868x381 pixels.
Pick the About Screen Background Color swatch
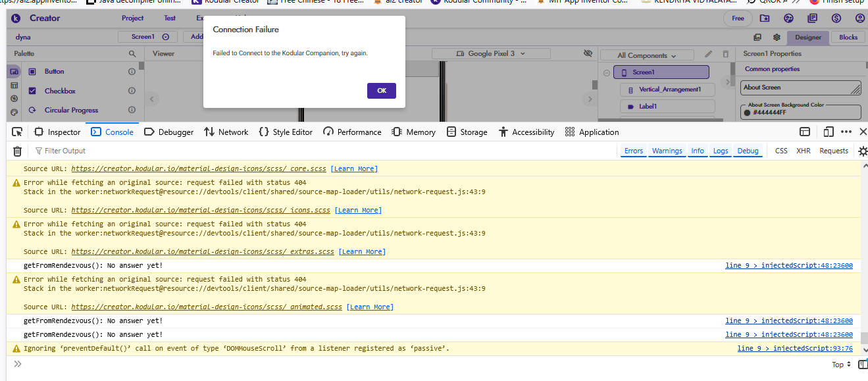747,113
